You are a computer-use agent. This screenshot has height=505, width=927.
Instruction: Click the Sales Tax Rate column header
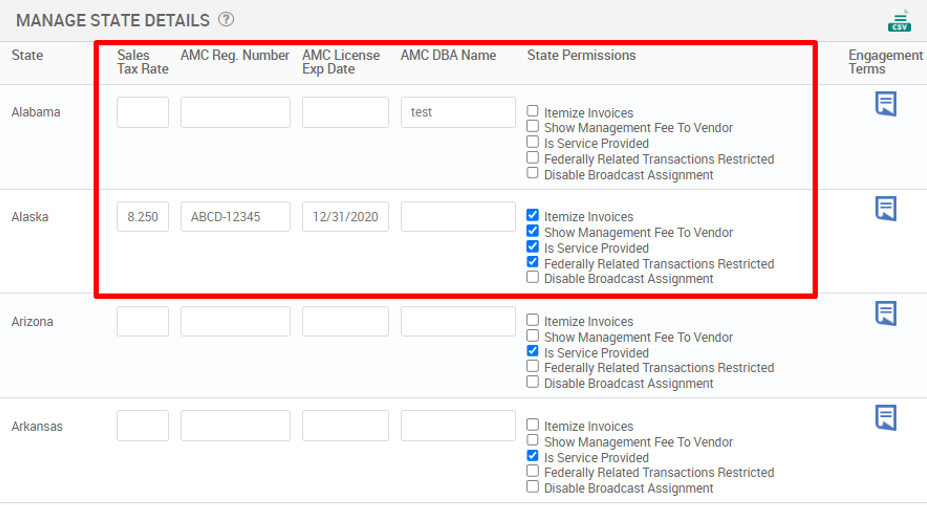click(x=142, y=62)
